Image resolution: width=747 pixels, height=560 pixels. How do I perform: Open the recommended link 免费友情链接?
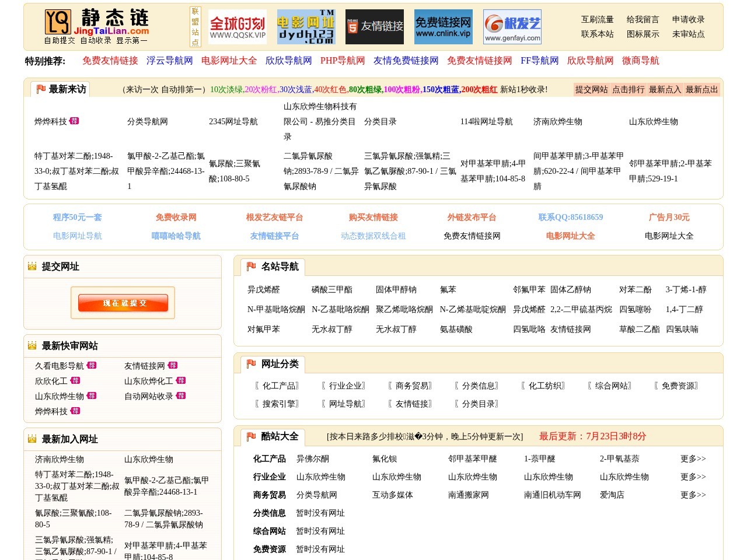(x=110, y=61)
